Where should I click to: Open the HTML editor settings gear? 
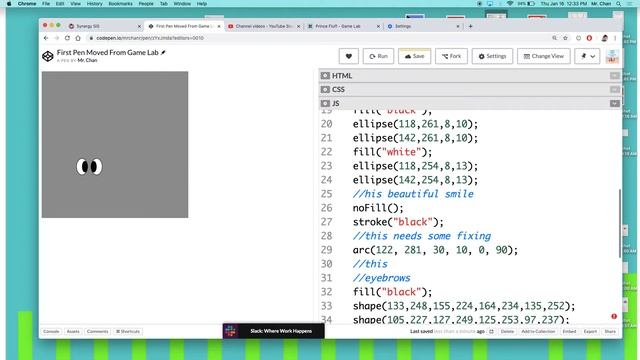pos(325,76)
